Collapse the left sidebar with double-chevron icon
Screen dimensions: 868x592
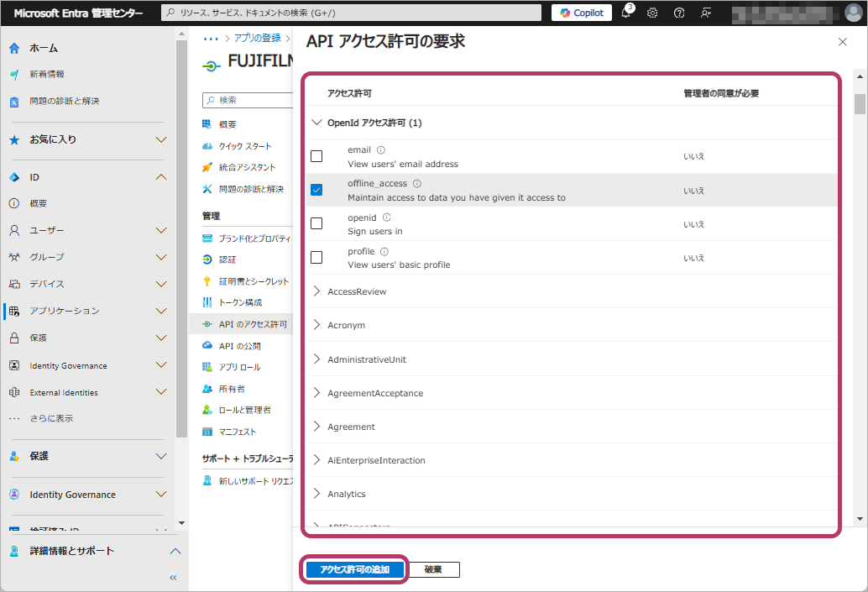click(173, 578)
